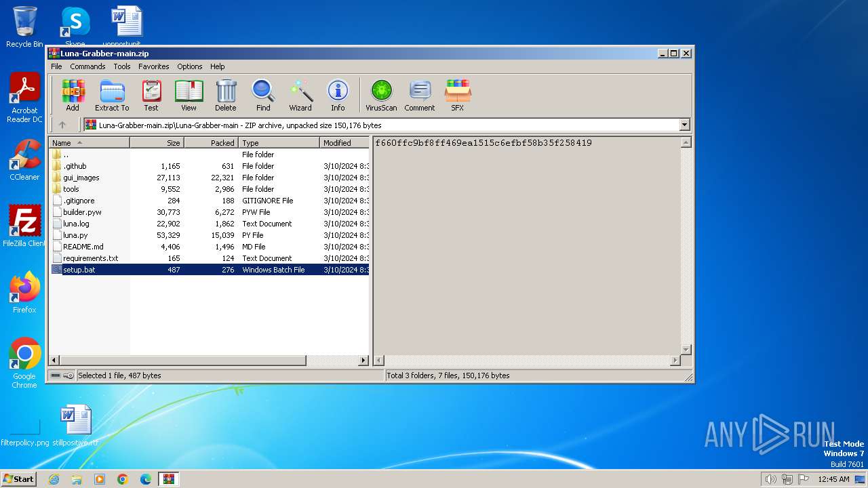The width and height of the screenshot is (868, 488).
Task: Sort files by Name column
Action: click(x=89, y=143)
